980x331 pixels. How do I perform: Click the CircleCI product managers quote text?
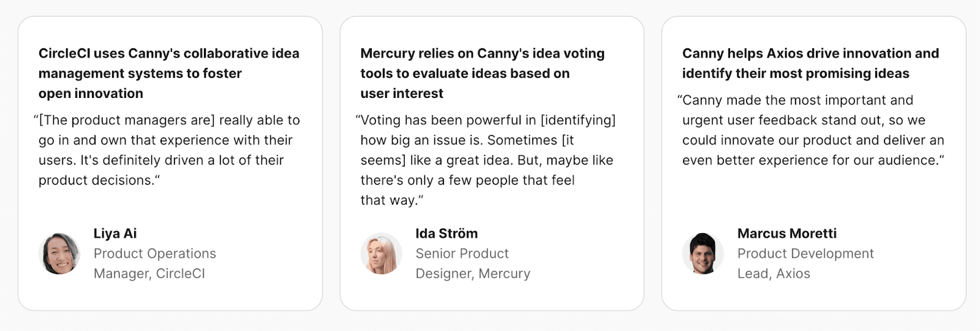coord(167,150)
